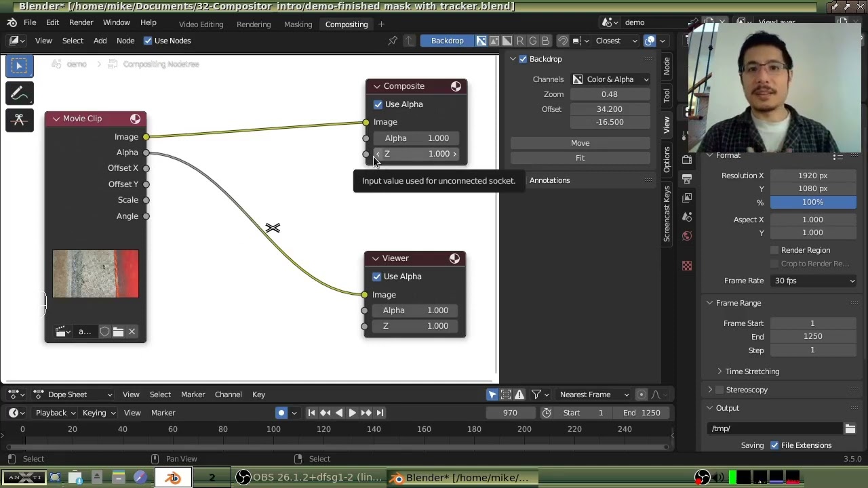868x488 pixels.
Task: Show only the red (R) channel
Action: pyautogui.click(x=520, y=41)
